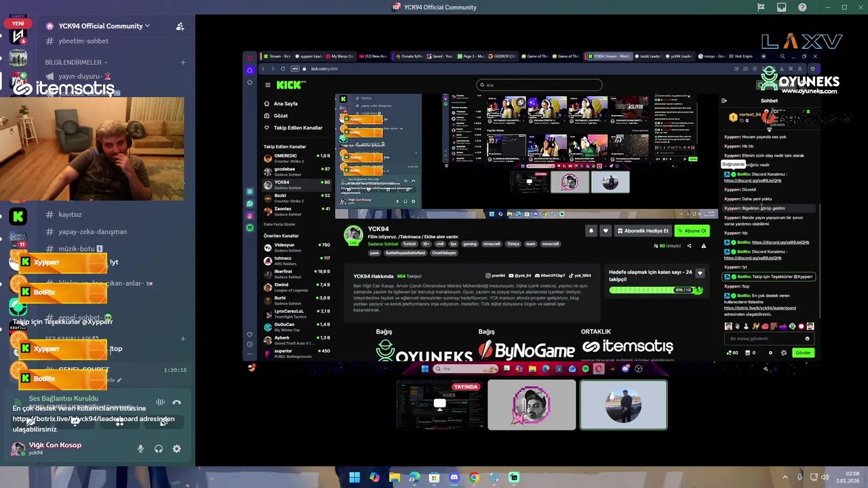Click the green Gönder button

point(803,352)
